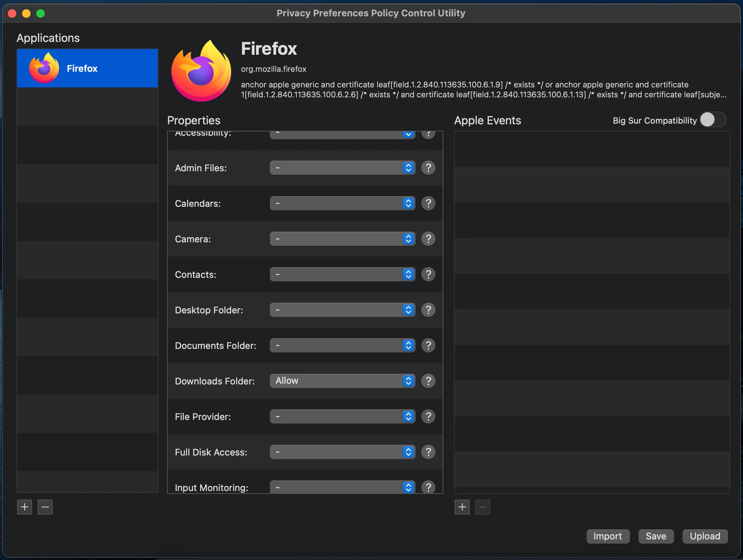Click the disabled Apple Events minus button
This screenshot has width=743, height=560.
click(x=483, y=507)
